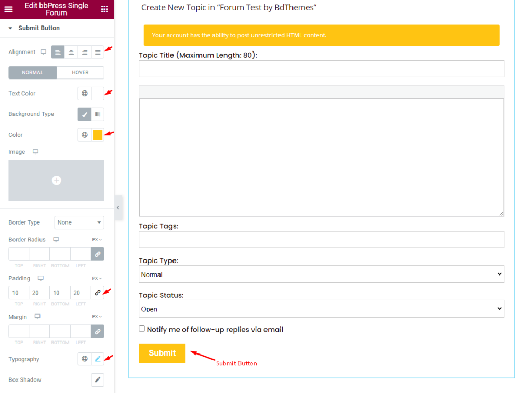Open the yellow background color swatch

pos(98,135)
